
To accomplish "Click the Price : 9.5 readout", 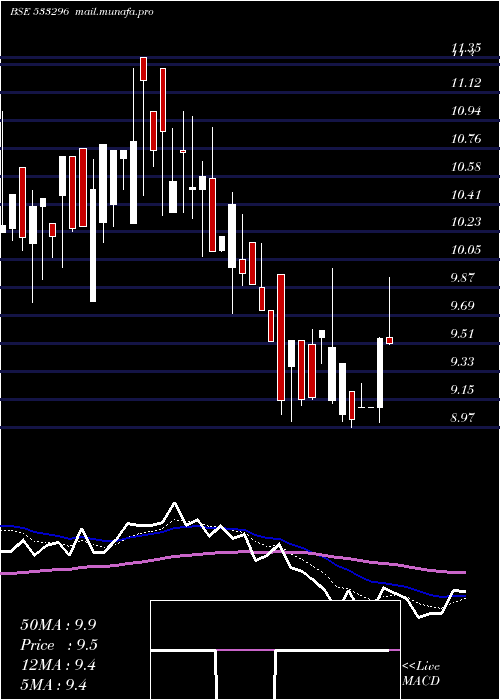I will point(59,645).
